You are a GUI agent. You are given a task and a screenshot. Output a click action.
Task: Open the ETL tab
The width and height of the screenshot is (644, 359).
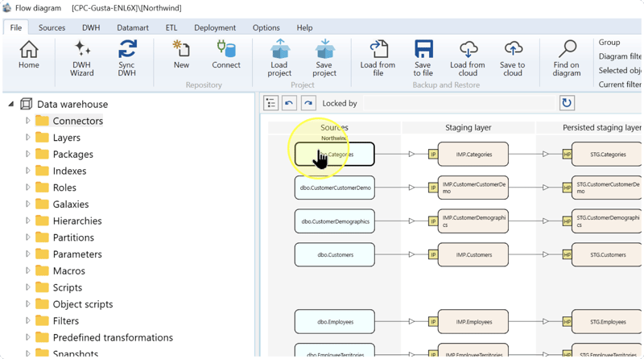coord(171,27)
